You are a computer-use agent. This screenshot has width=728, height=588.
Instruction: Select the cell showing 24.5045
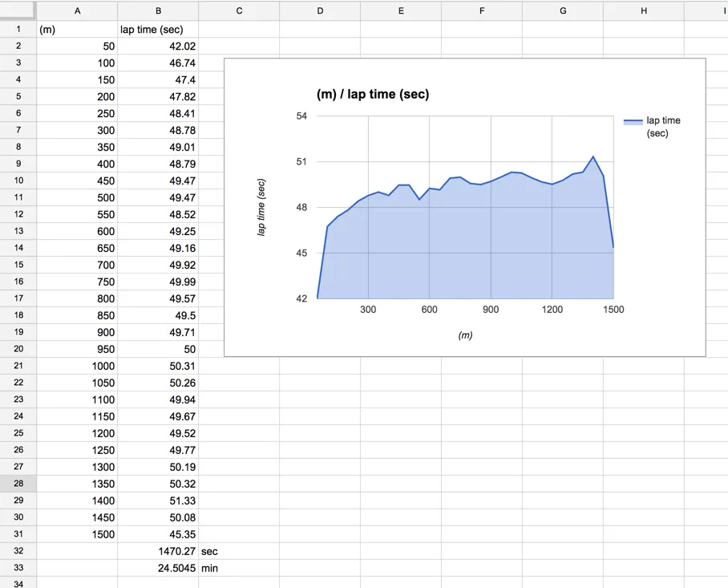[158, 568]
